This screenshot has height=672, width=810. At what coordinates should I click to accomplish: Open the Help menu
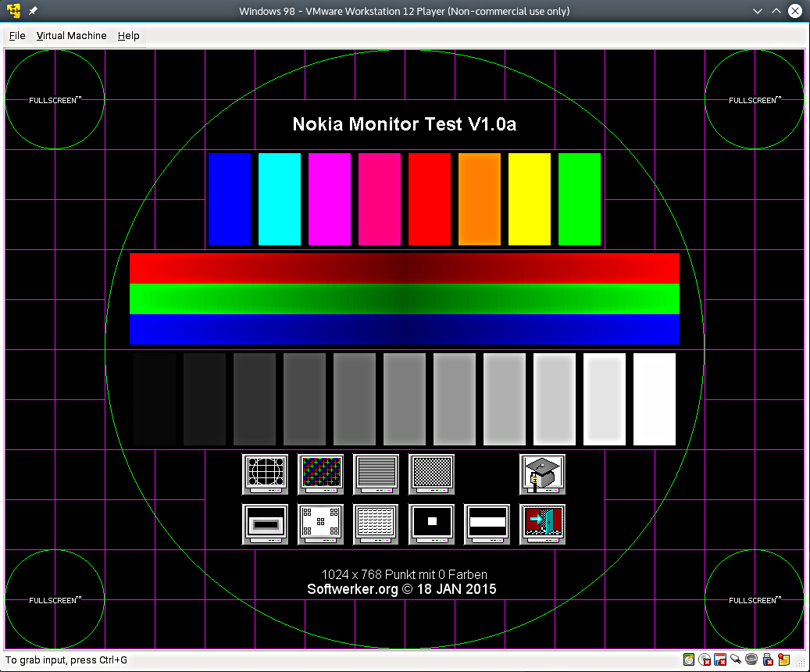pyautogui.click(x=129, y=36)
